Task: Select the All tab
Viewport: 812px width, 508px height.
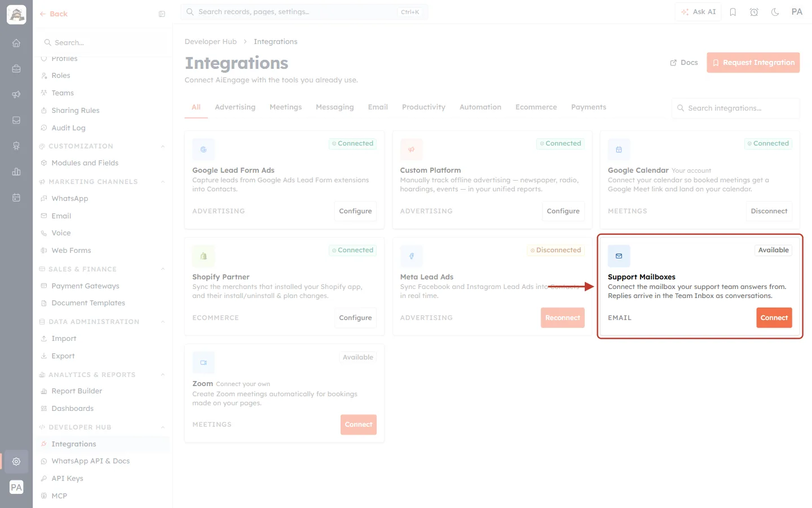Action: [x=196, y=107]
